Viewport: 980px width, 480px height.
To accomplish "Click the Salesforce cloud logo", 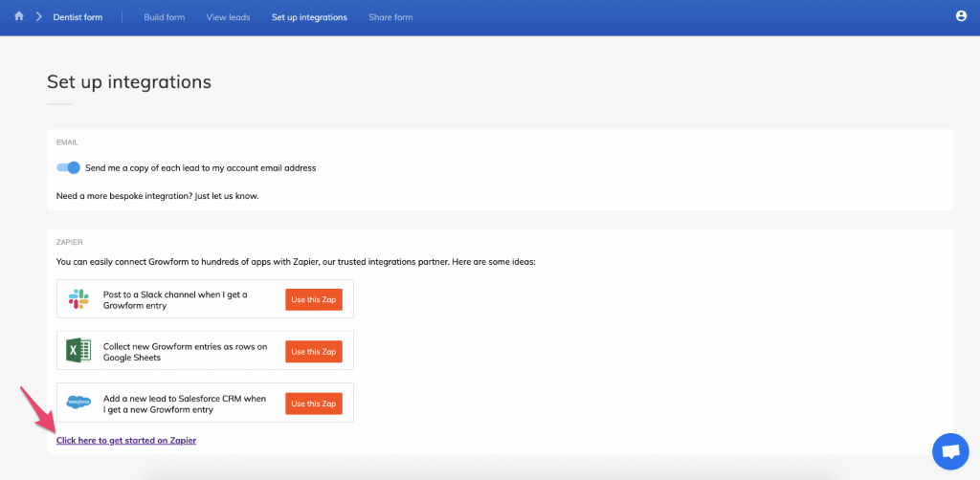I will pyautogui.click(x=78, y=403).
